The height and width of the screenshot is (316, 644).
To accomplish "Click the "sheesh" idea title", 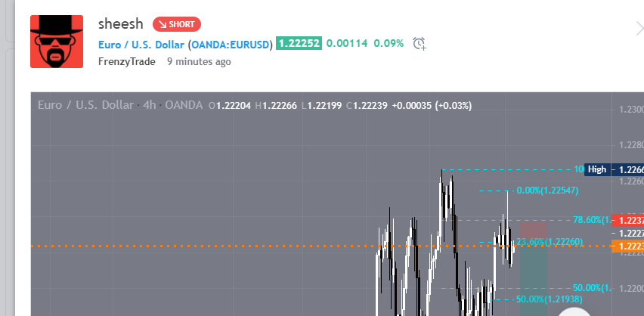I will 120,23.
